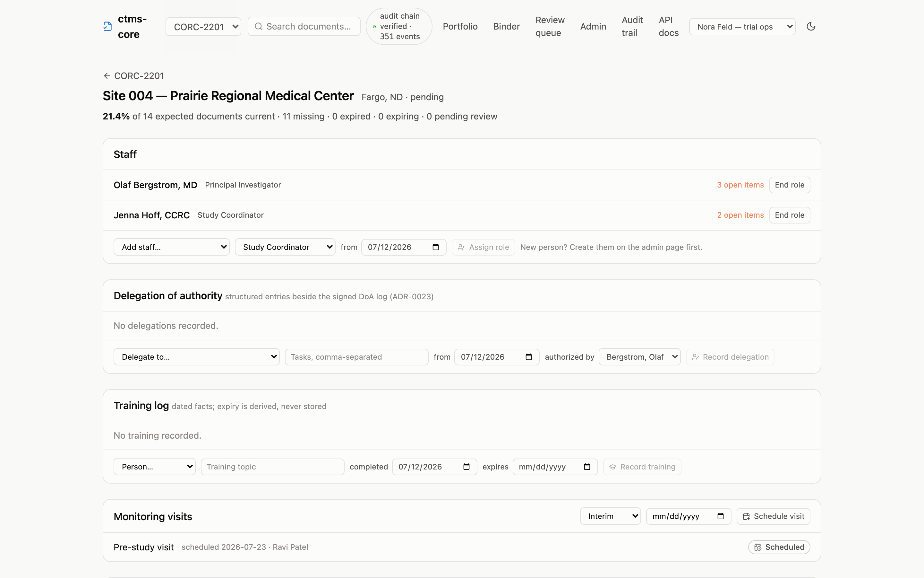924x578 pixels.
Task: Click the search magnifier icon
Action: pos(259,26)
